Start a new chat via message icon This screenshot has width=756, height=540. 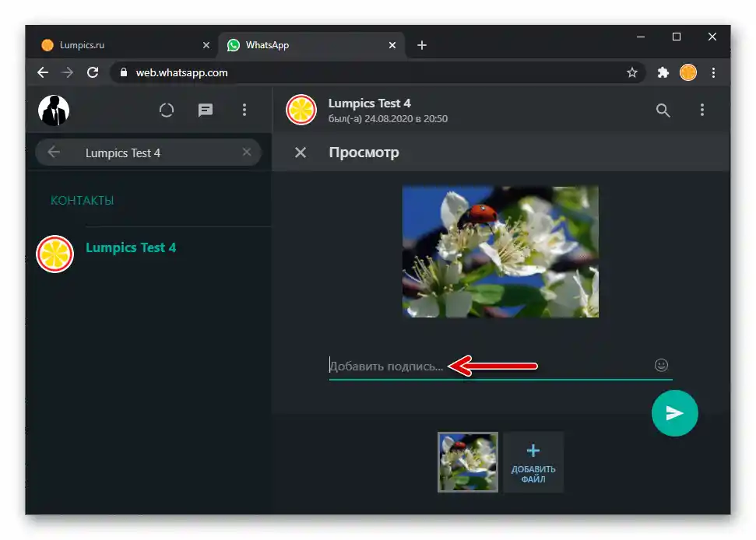[x=206, y=110]
